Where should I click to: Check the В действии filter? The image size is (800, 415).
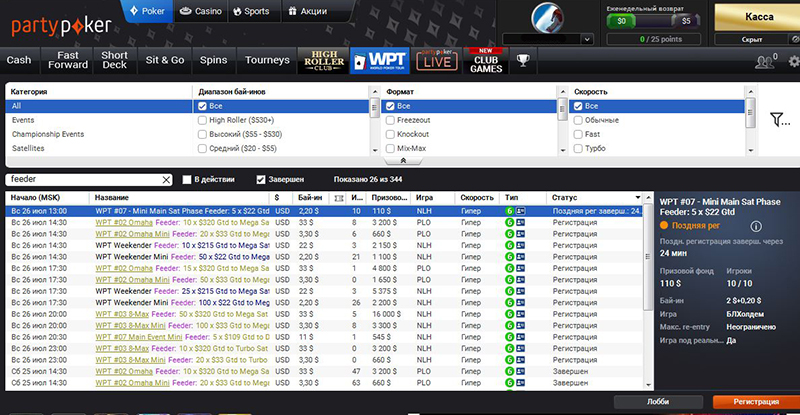pos(187,180)
